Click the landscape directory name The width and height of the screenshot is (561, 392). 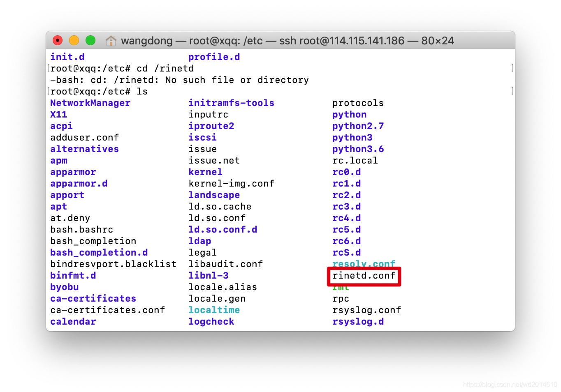click(214, 195)
